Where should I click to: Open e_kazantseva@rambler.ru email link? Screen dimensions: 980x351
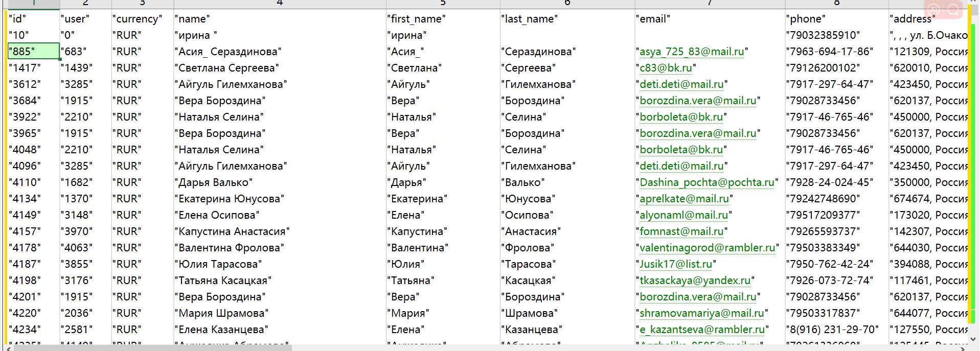click(702, 330)
